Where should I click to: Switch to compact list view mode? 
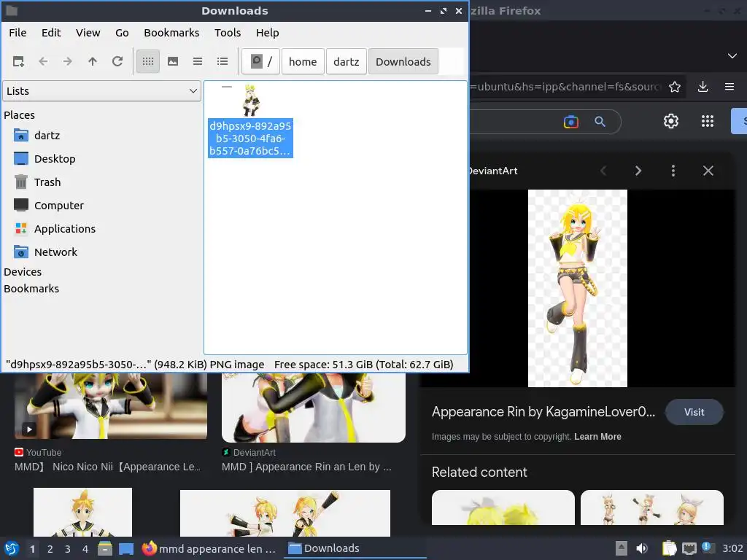[x=198, y=61]
